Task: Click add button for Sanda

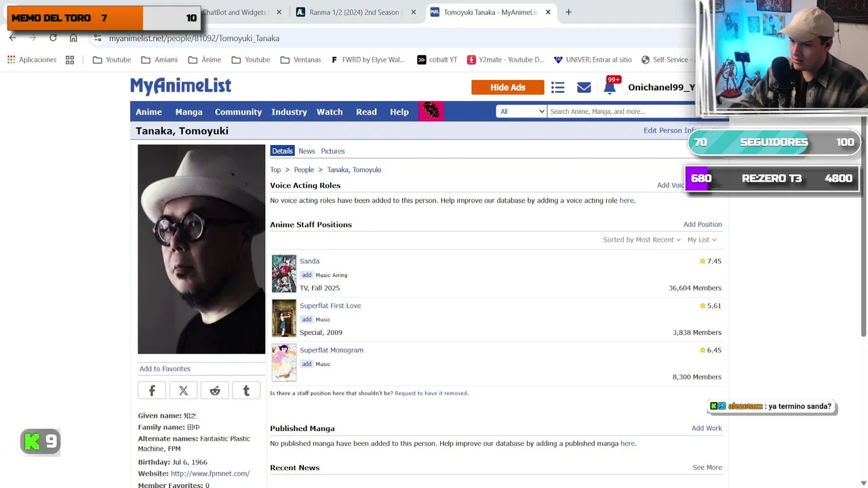Action: pos(307,274)
